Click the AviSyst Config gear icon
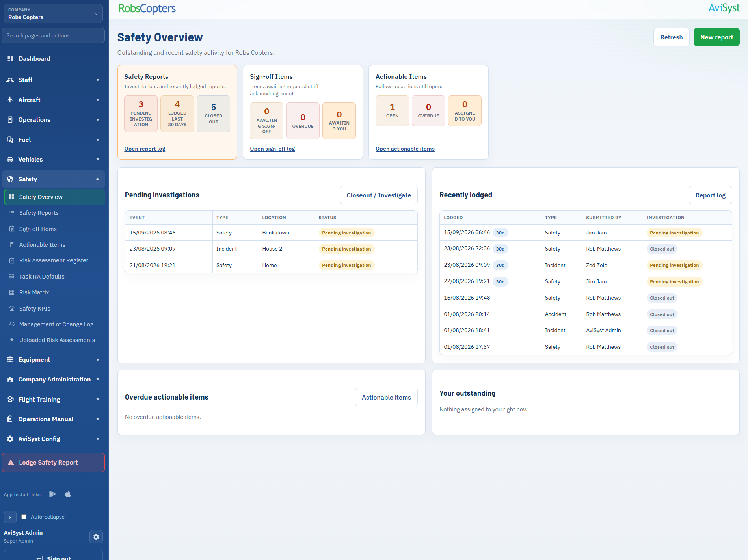 pos(10,439)
